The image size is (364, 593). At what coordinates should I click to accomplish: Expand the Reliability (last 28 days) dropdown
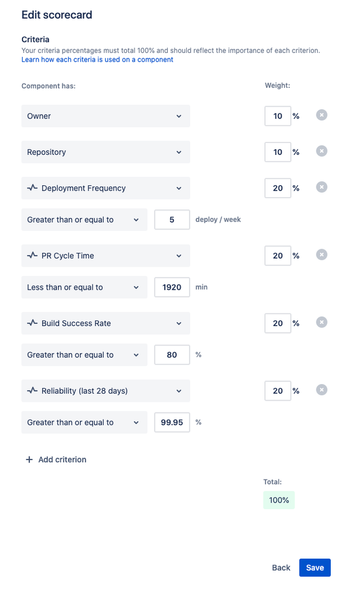(106, 391)
